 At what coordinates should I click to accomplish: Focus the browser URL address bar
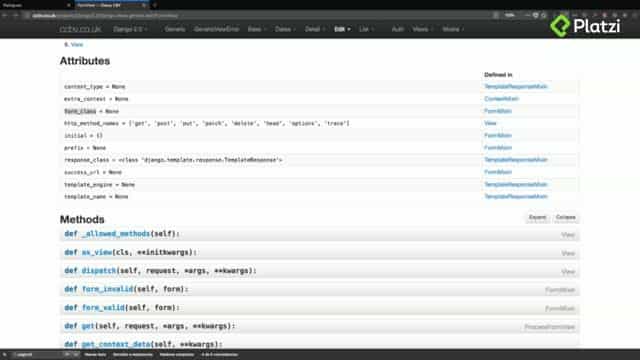point(261,16)
